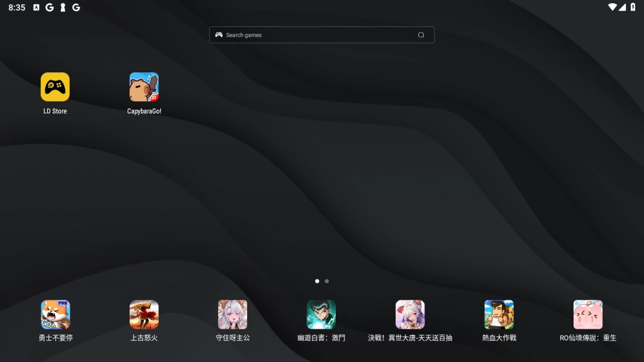Tap the cellular signal status icon
The width and height of the screenshot is (644, 362).
point(623,8)
